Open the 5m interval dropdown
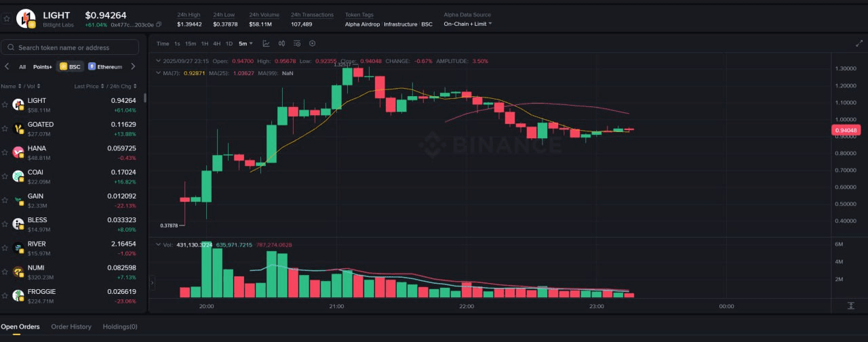Screen dimensions: 868x342 (245, 43)
